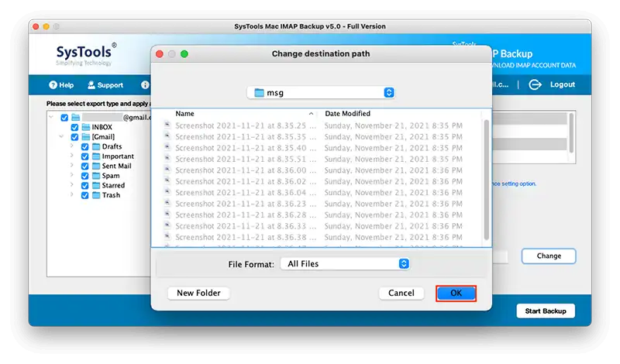
Task: Uncheck the [Gmail] checkbox
Action: click(x=74, y=137)
